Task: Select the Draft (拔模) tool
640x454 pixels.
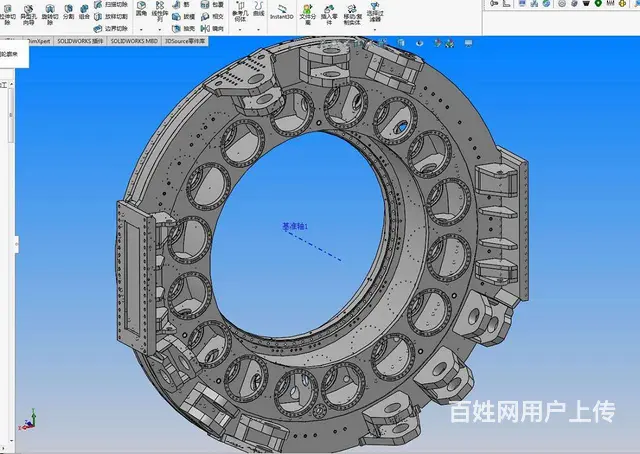Action: [183, 17]
